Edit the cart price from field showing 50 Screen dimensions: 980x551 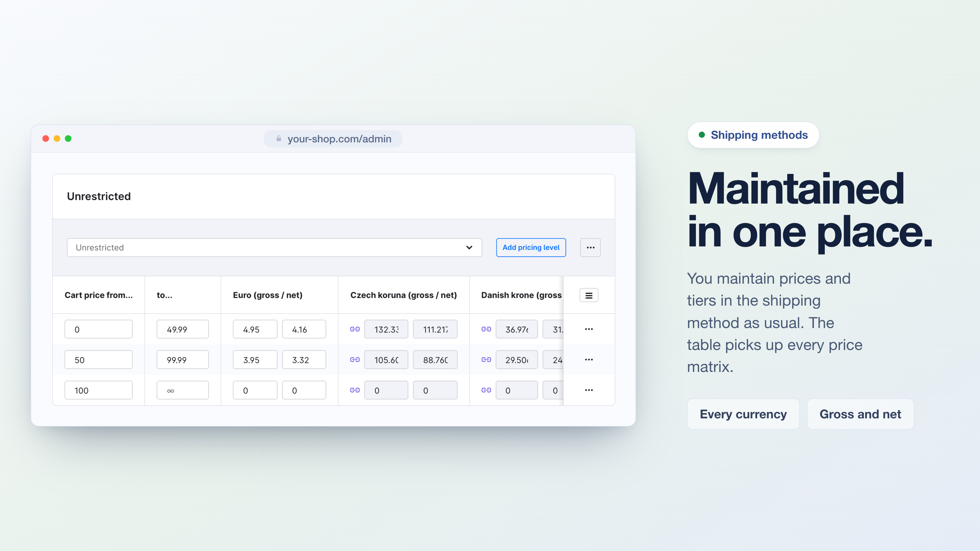pyautogui.click(x=99, y=360)
